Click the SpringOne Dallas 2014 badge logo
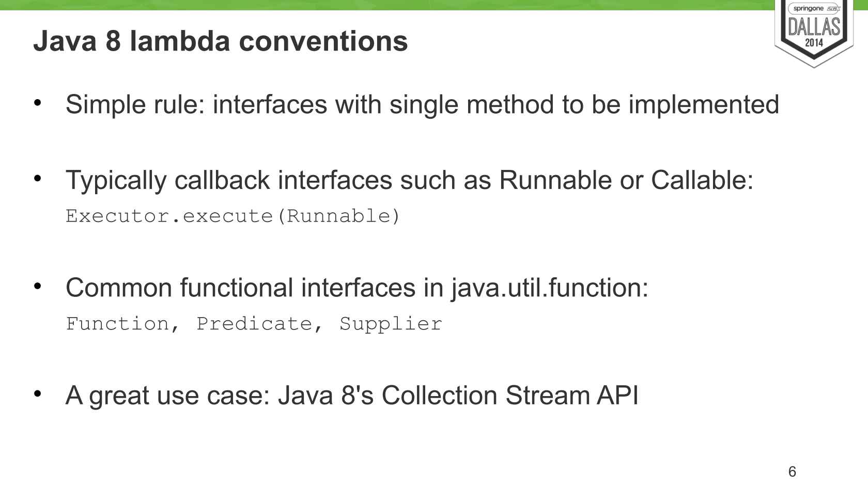 pos(814,34)
